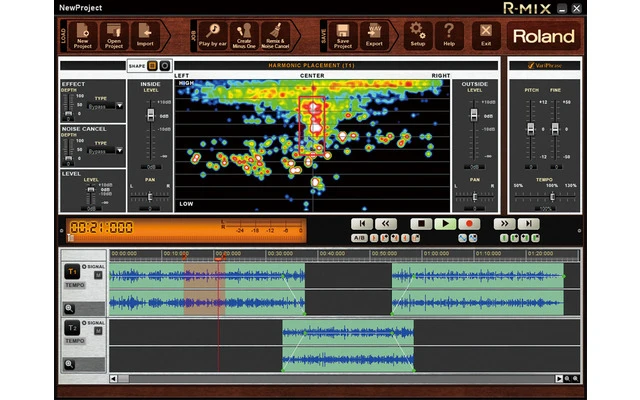
Task: Click the stop button
Action: tap(421, 224)
